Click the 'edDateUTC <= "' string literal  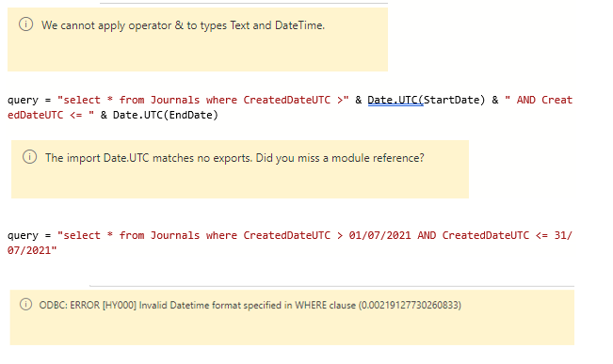coord(51,115)
